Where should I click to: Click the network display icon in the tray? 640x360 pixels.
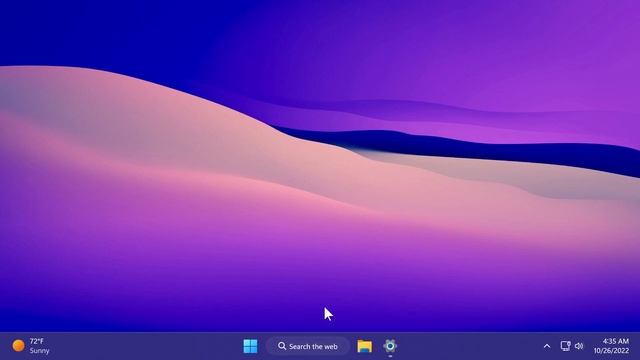[x=565, y=346]
